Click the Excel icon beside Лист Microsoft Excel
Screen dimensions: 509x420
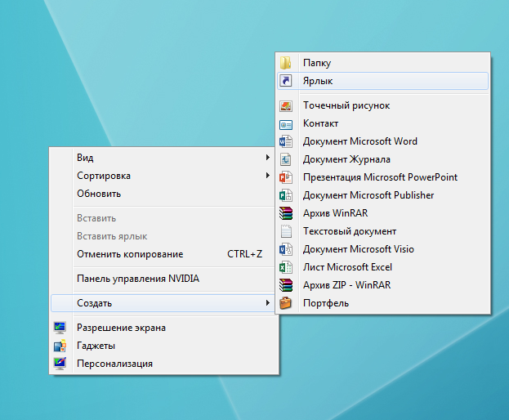click(x=286, y=267)
